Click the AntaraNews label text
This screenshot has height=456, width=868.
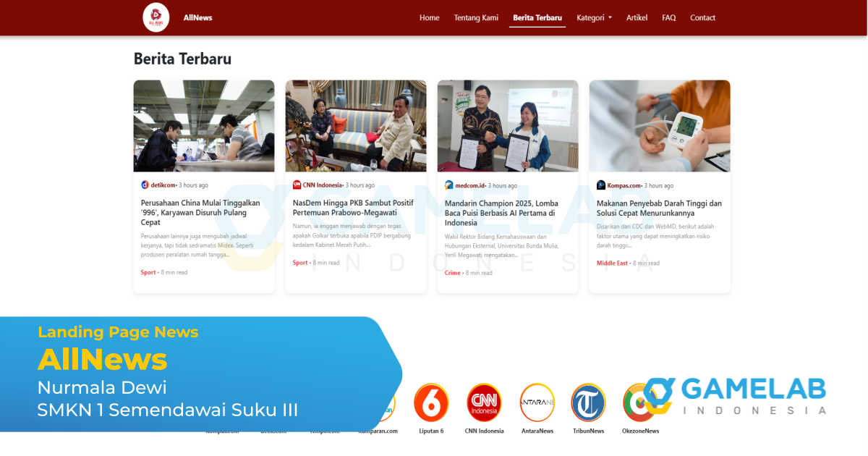(x=537, y=431)
